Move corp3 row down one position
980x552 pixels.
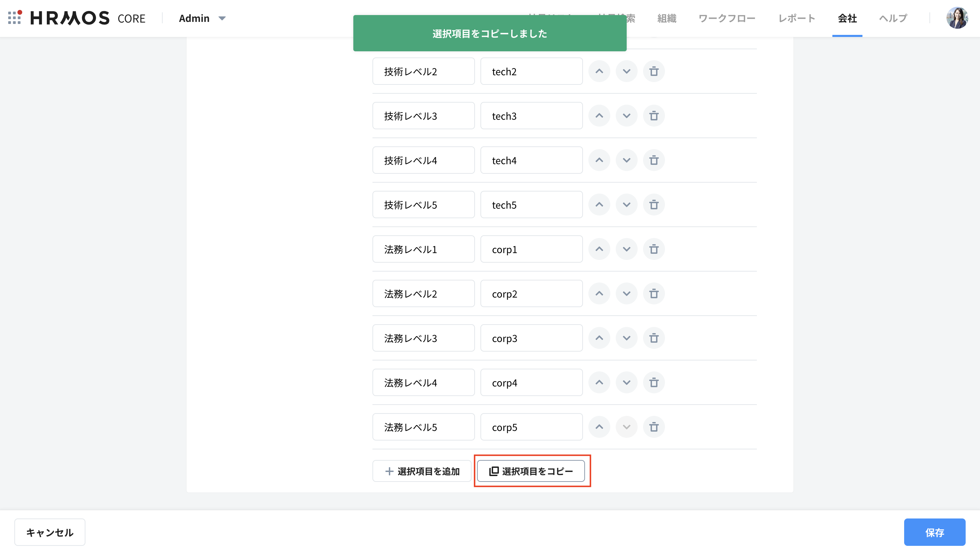[x=626, y=338]
